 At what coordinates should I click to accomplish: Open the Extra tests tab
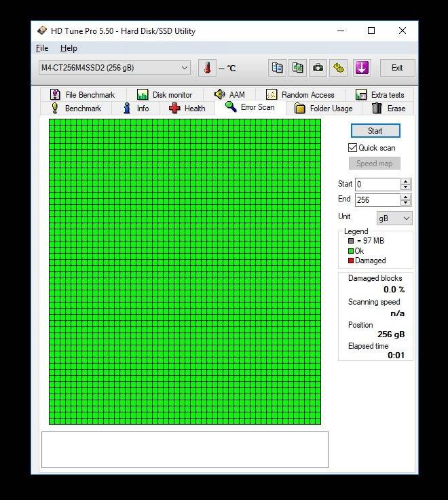pyautogui.click(x=379, y=95)
